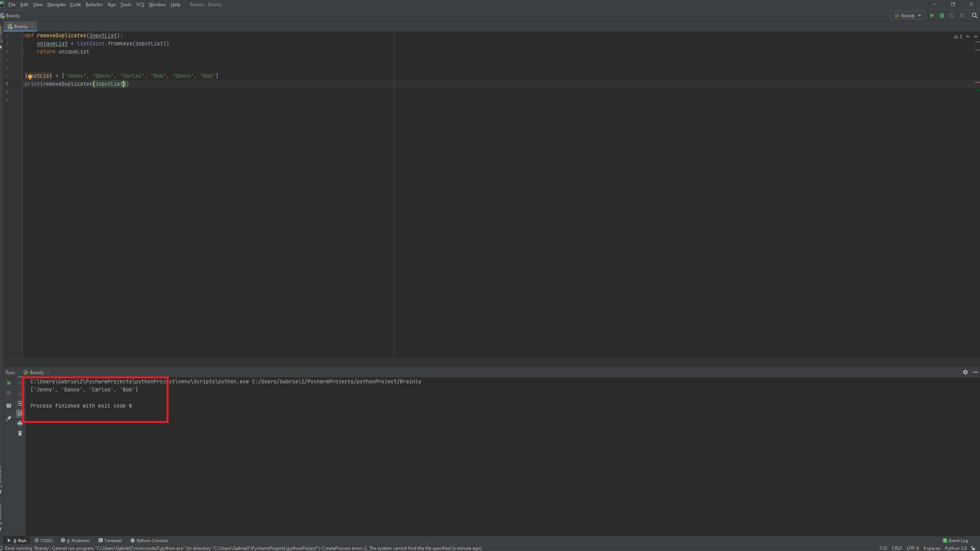Open Search Everywhere magnifier icon

click(974, 16)
